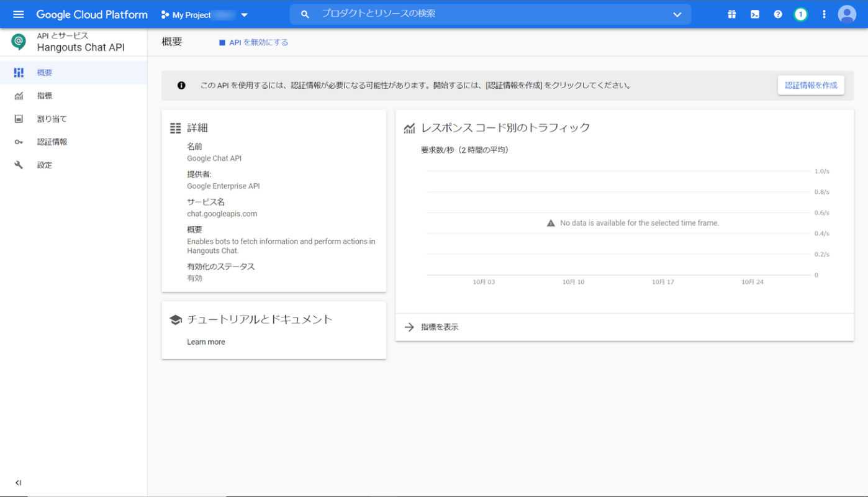Click the Google Enterprise API provider text
Screen dimensions: 868x497
(224, 186)
